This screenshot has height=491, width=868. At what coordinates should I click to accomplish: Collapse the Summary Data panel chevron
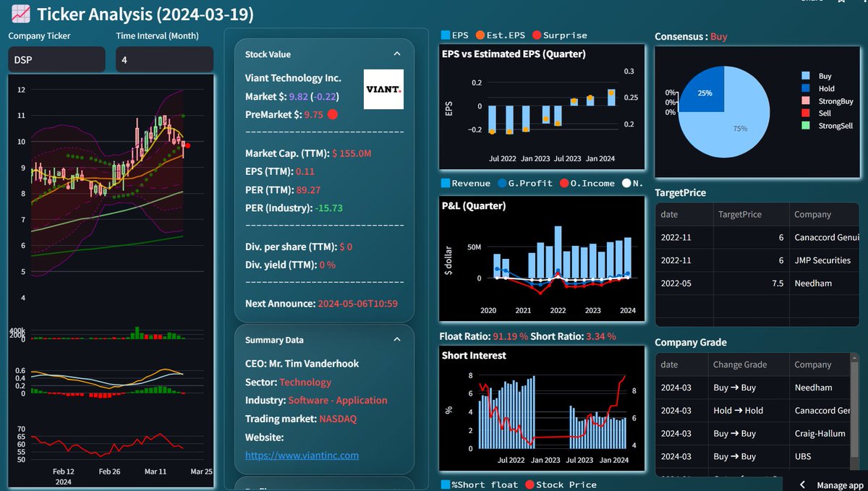396,339
